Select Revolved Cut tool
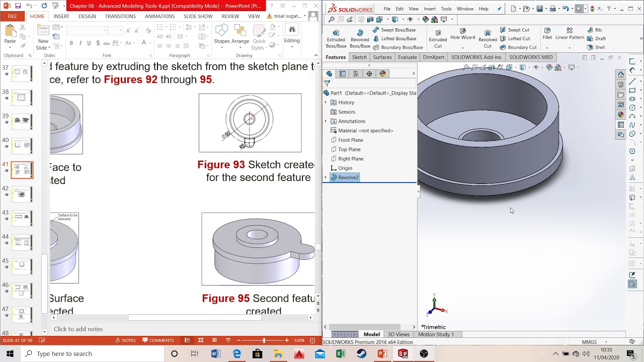644x362 pixels. coord(488,39)
